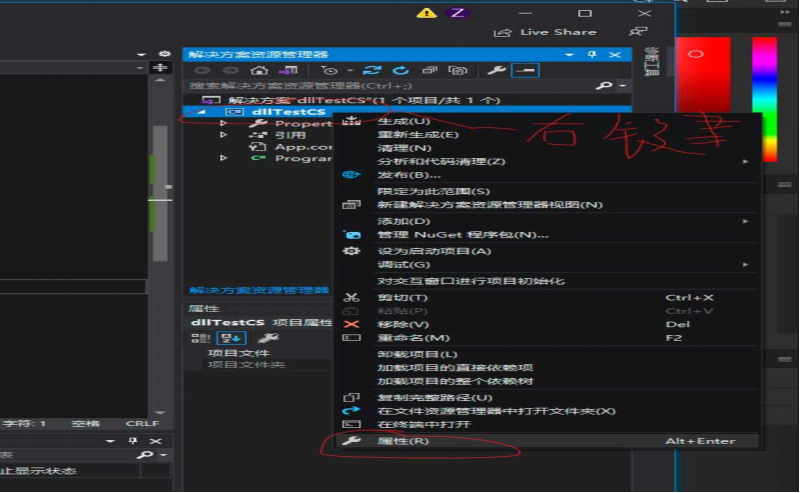Screen dimensions: 800x493
Task: Choose 剪切(T) from the context menu
Action: click(548, 298)
